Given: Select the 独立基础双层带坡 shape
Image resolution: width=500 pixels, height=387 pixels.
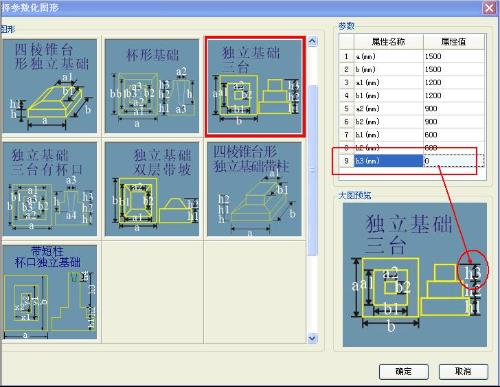Looking at the screenshot, I should [152, 189].
